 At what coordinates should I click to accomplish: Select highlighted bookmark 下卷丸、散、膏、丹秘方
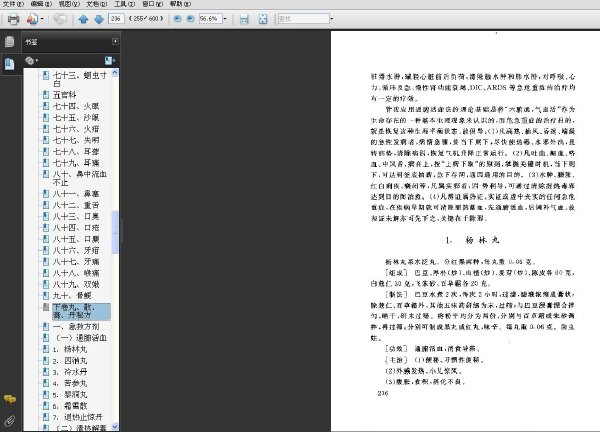pos(81,311)
